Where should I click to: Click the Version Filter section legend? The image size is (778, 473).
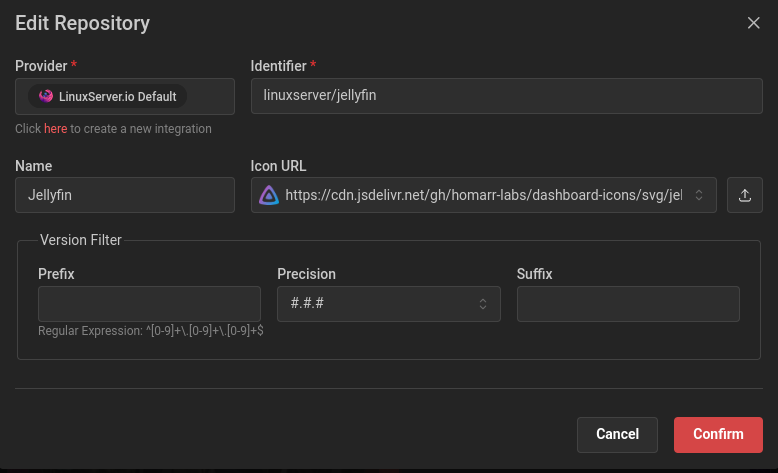tap(80, 240)
